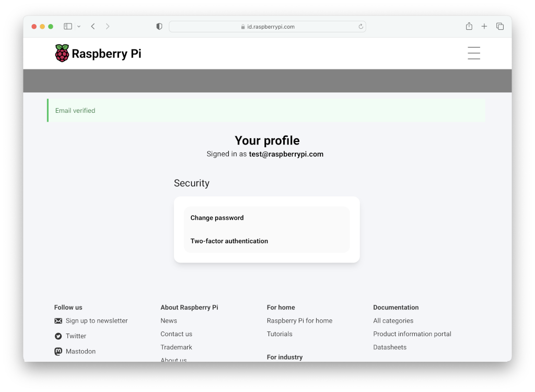This screenshot has height=392, width=535.
Task: Click the Raspberry Pi logo
Action: [61, 53]
